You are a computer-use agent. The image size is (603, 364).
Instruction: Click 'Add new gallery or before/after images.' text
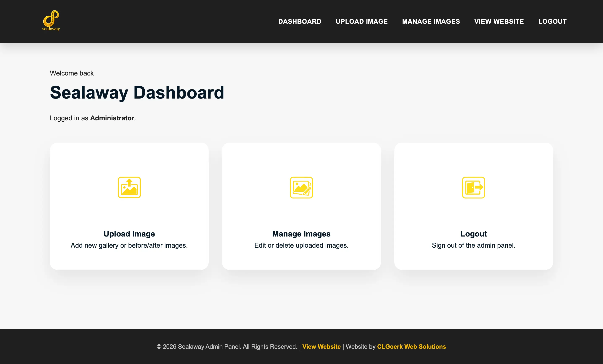pos(129,245)
